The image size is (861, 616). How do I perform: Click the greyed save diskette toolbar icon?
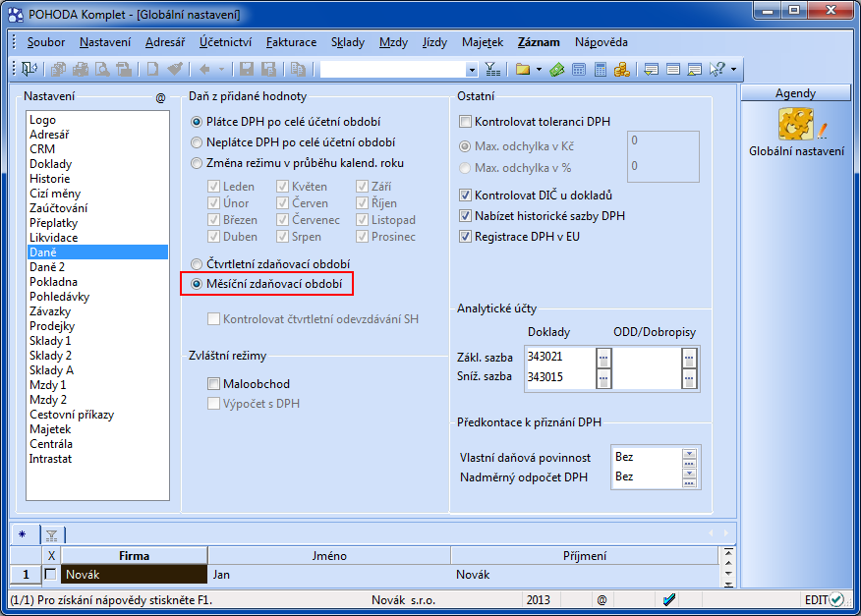(247, 69)
